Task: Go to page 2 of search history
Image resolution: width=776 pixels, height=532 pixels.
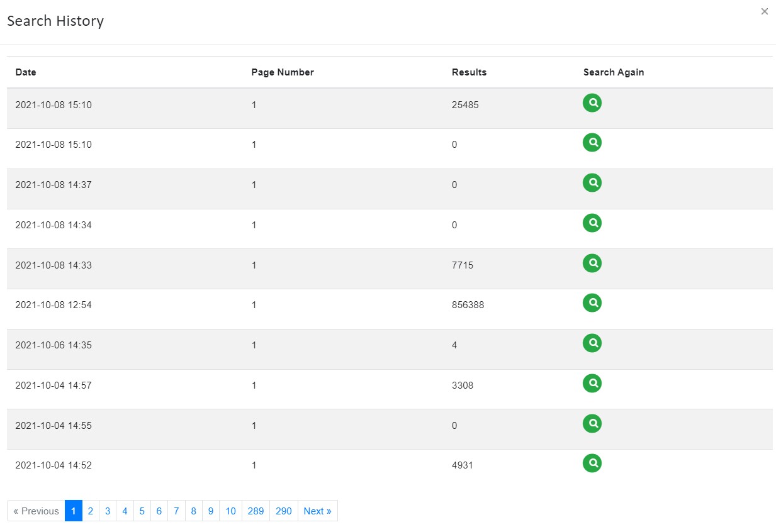Action: (x=91, y=511)
